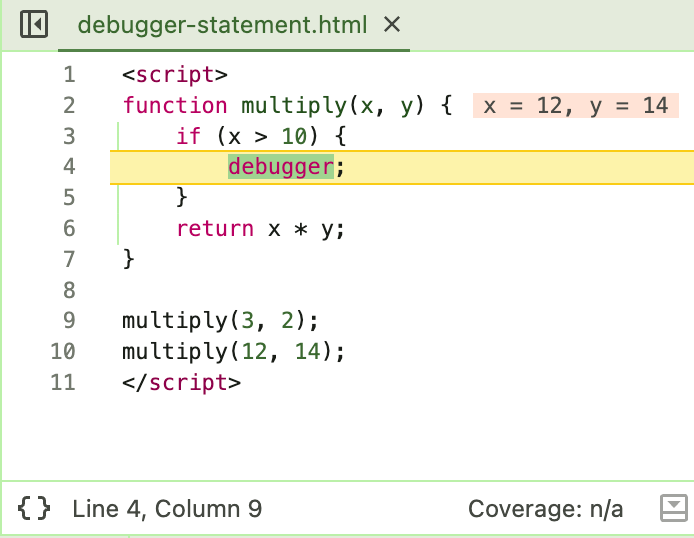
Task: Click the return x * y; statement
Action: pyautogui.click(x=260, y=229)
